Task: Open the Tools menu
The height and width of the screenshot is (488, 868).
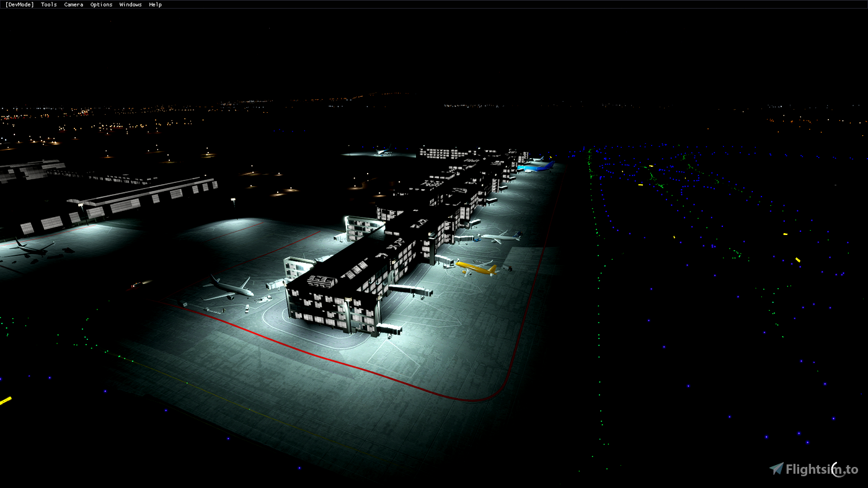Action: pos(49,4)
